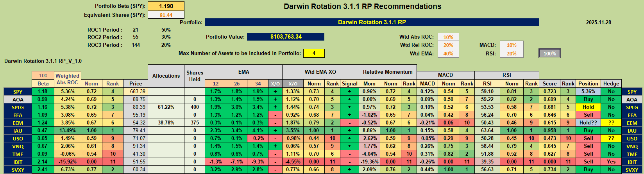
Task: Click the Weighted Abs ROC column header
Action: pos(67,79)
